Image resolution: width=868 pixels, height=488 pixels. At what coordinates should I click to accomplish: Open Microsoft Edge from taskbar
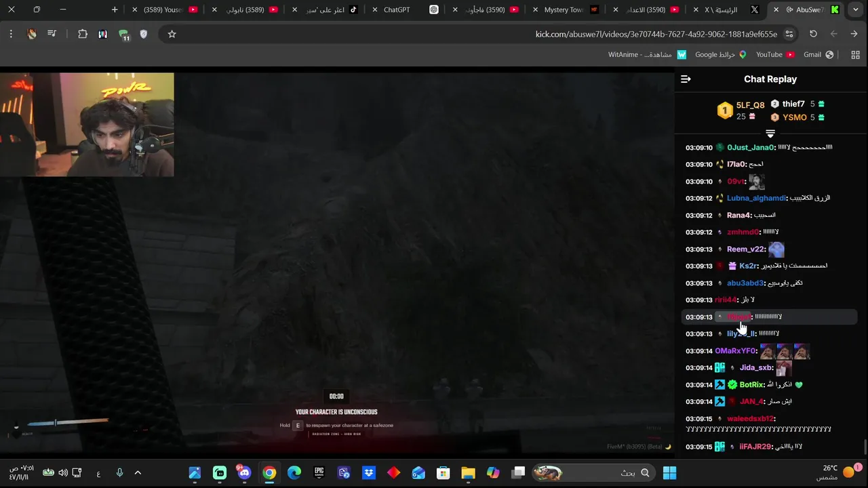click(x=294, y=472)
